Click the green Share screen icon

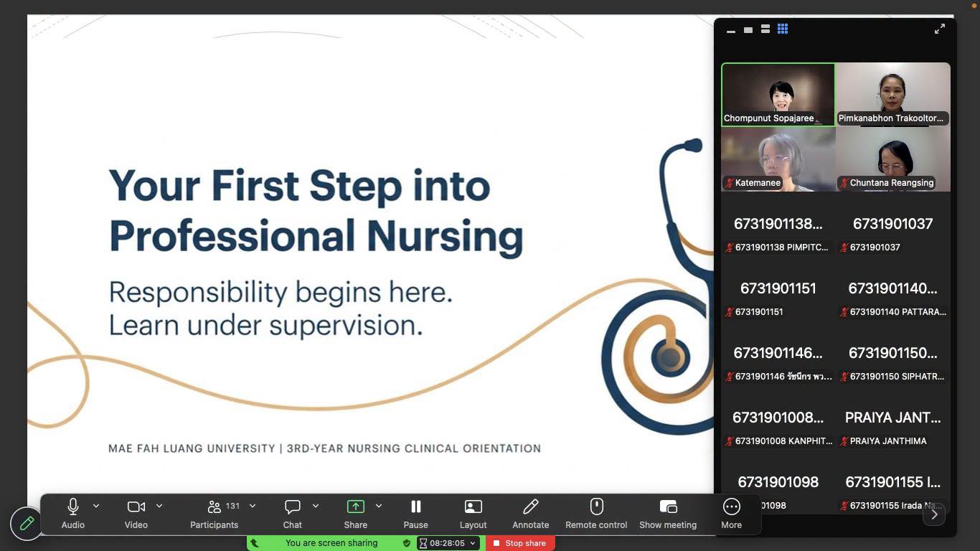click(355, 507)
